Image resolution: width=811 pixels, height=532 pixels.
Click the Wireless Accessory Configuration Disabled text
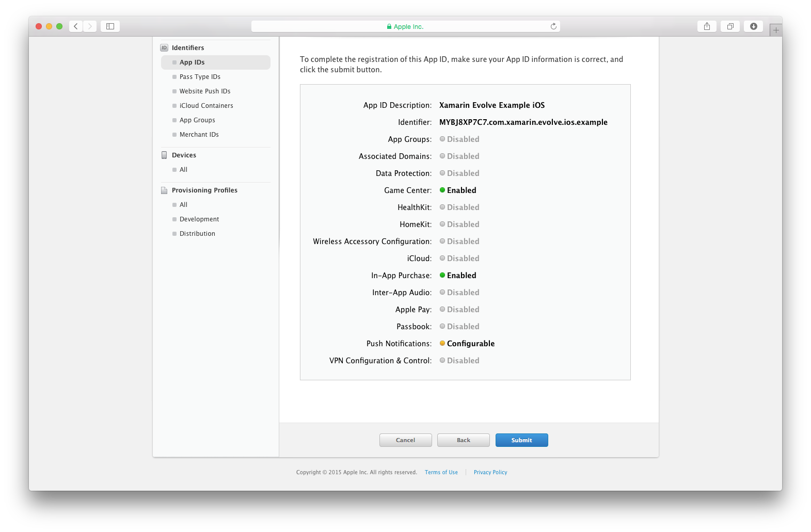point(463,241)
